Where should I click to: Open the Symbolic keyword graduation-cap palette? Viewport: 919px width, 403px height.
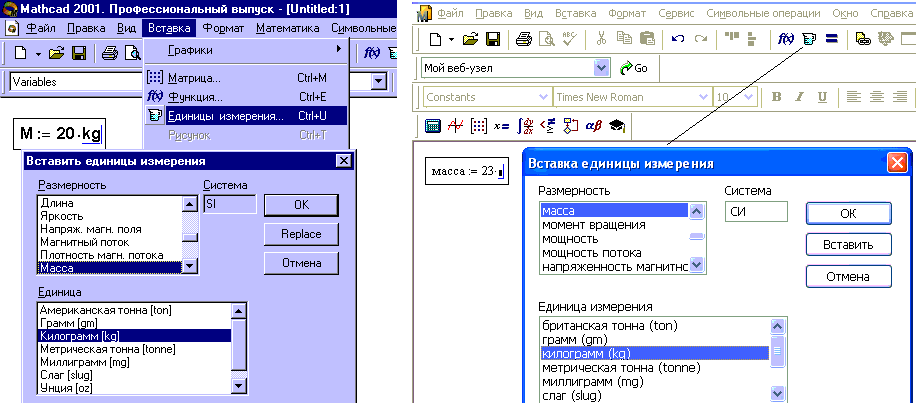pos(617,126)
